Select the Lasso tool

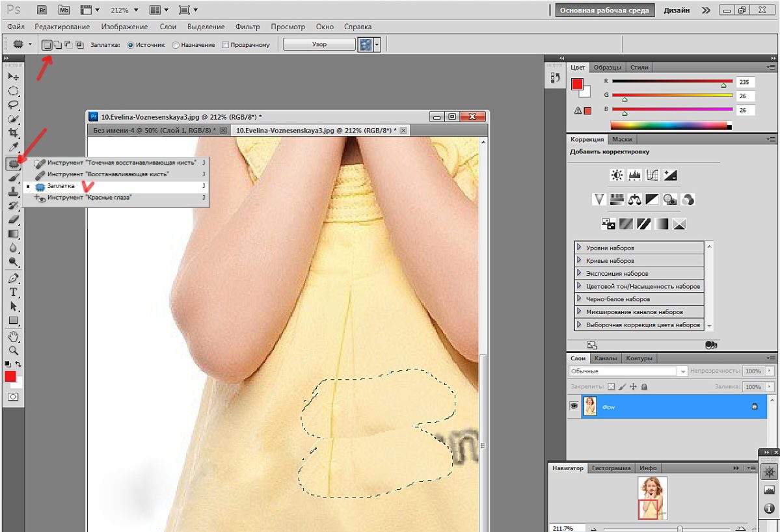[x=14, y=105]
